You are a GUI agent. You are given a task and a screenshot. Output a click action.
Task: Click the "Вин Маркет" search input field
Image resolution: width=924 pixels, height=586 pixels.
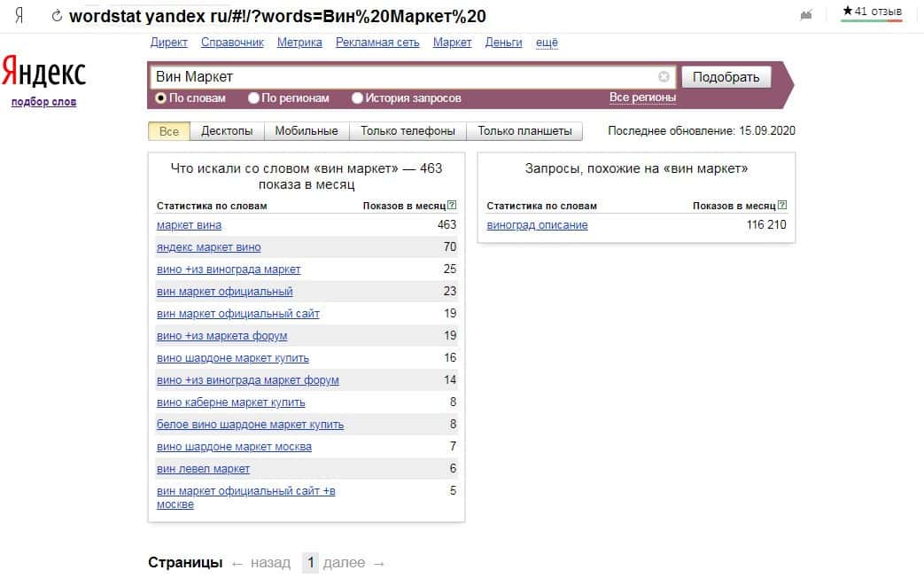tap(403, 77)
